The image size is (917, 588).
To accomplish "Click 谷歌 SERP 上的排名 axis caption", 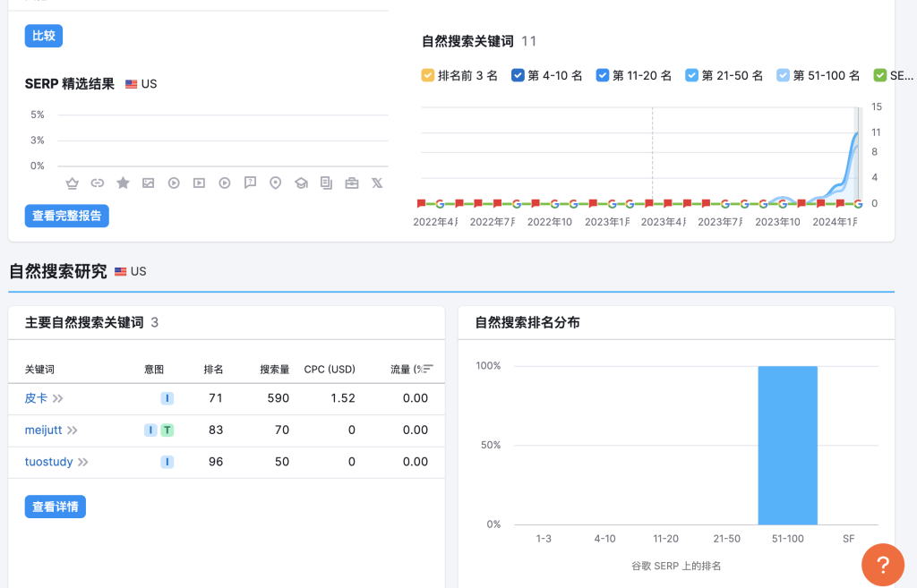I will tap(676, 566).
